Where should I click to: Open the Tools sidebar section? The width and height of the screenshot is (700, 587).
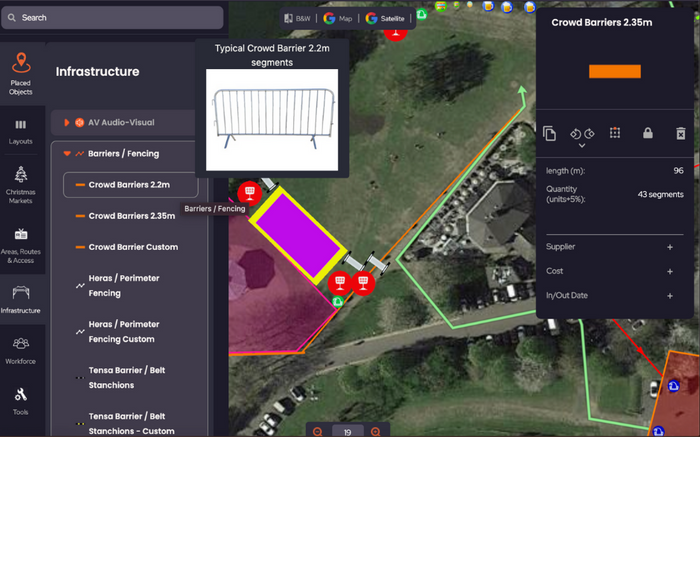pyautogui.click(x=20, y=400)
